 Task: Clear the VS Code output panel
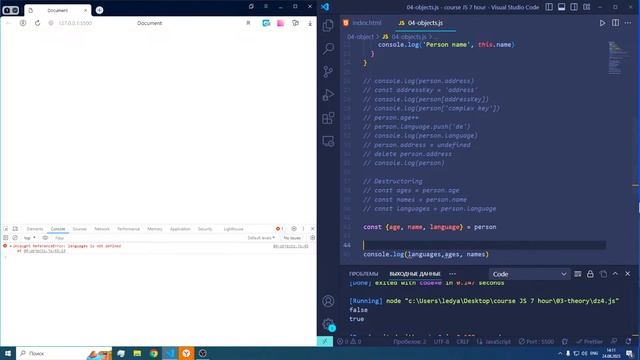(578, 274)
